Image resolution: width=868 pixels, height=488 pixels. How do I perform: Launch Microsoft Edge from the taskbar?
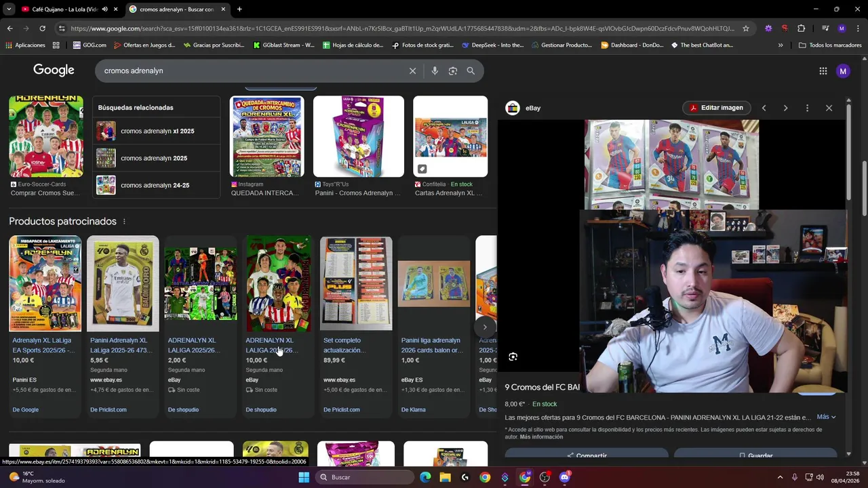[425, 477]
